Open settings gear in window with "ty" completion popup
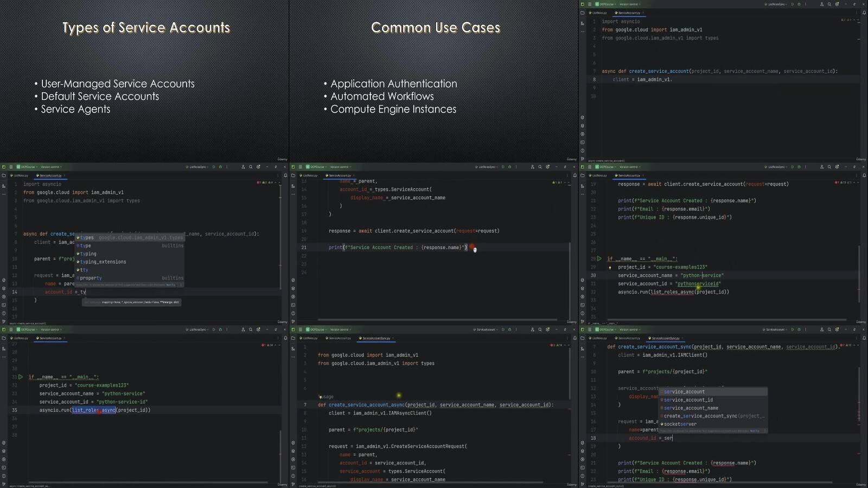Viewport: 868px width, 488px height. coord(258,167)
